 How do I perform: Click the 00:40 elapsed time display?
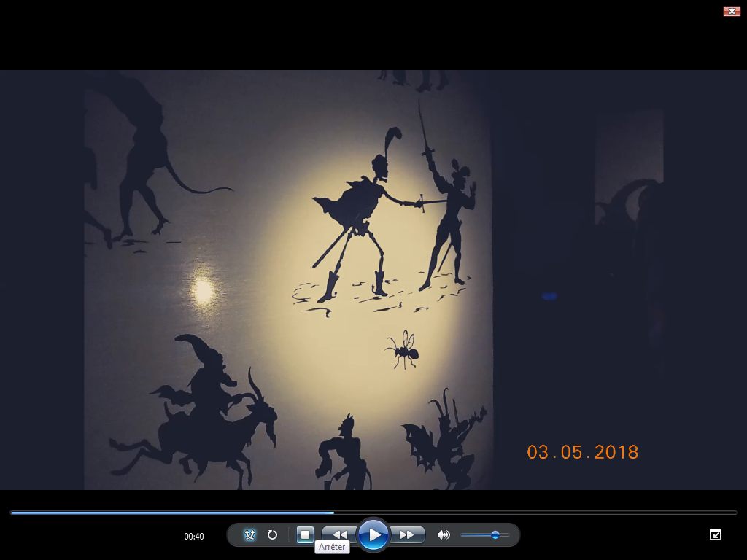coord(194,536)
